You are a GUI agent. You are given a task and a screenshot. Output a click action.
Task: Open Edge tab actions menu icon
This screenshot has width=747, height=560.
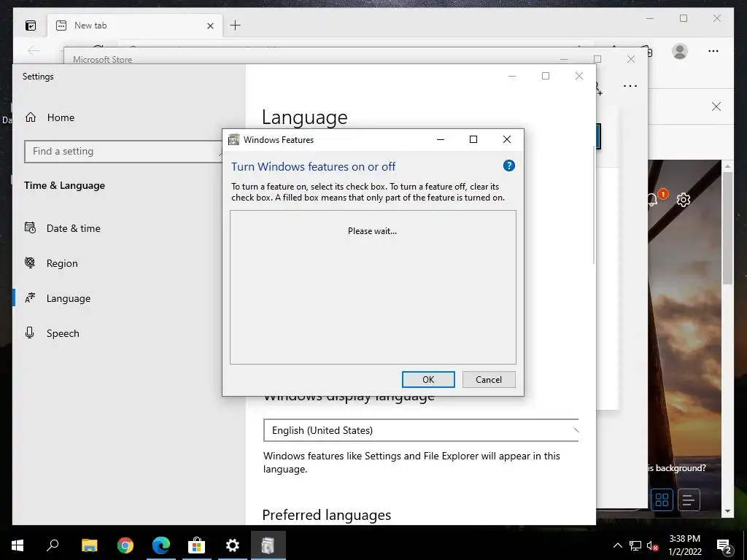point(31,26)
